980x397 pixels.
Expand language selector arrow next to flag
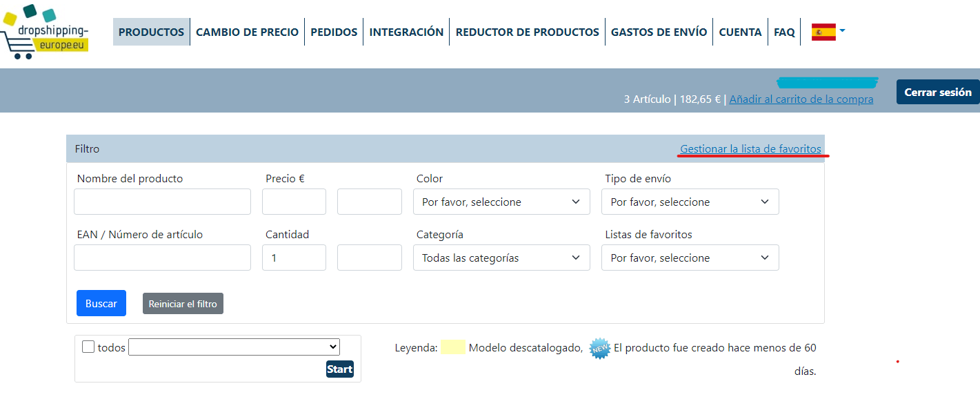[x=842, y=31]
